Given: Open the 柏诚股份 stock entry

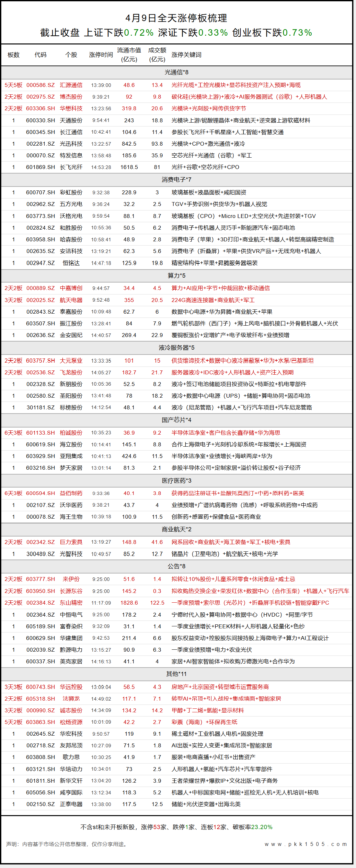Looking at the screenshot, I should point(71,433).
